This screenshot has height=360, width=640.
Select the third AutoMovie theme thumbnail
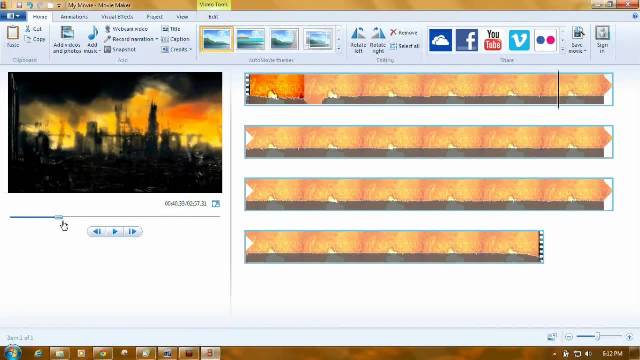tap(284, 39)
